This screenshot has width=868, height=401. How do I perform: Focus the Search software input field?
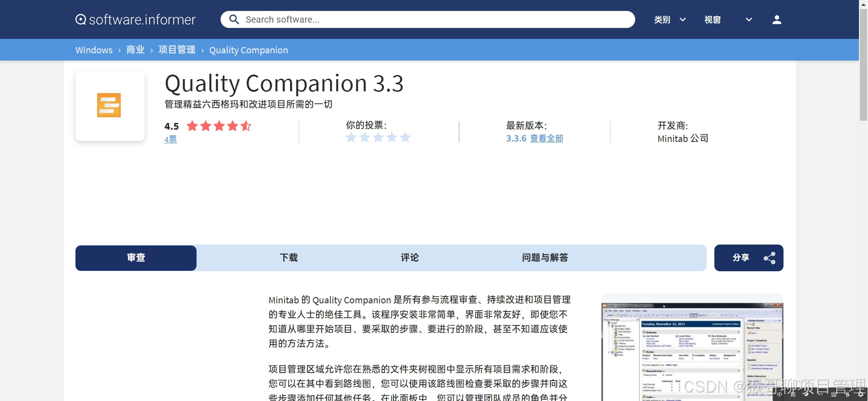427,19
